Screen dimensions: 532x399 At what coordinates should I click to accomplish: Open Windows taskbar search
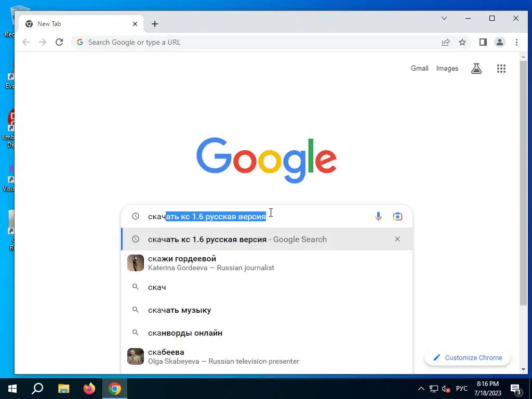pyautogui.click(x=37, y=389)
